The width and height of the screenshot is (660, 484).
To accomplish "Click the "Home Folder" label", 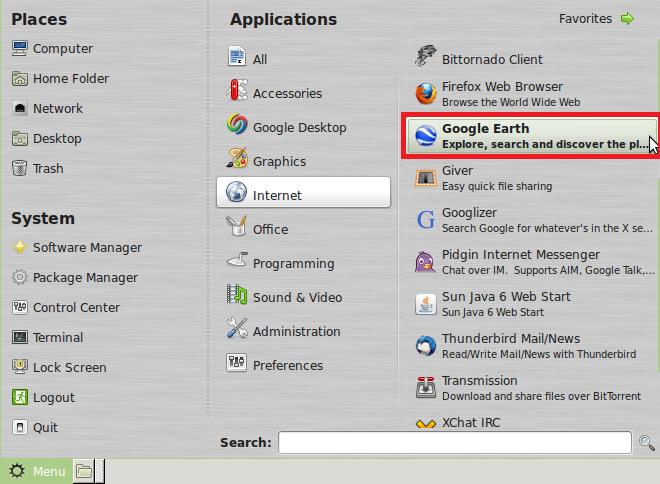I will point(71,78).
